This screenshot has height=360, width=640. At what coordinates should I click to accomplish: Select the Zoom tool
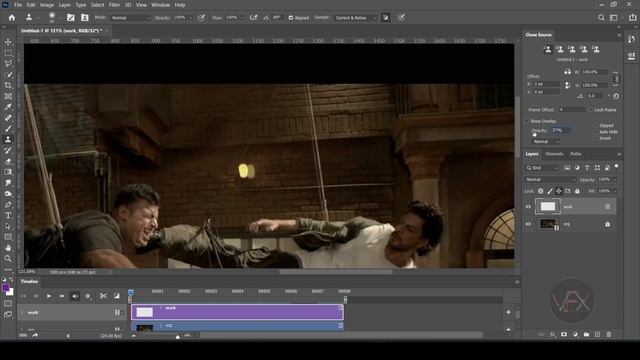8,258
